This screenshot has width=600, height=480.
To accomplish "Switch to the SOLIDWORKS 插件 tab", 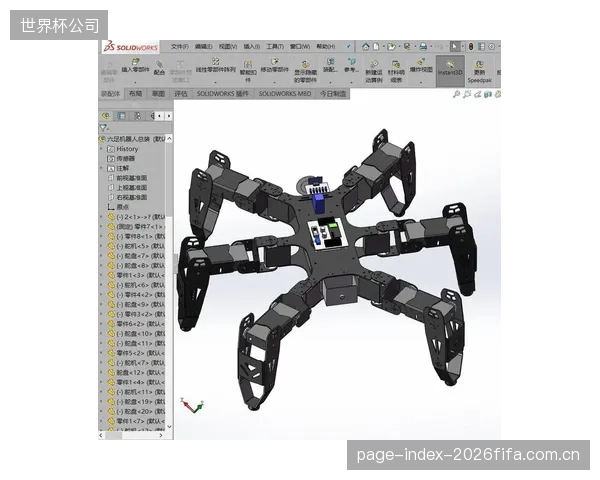I will 223,94.
